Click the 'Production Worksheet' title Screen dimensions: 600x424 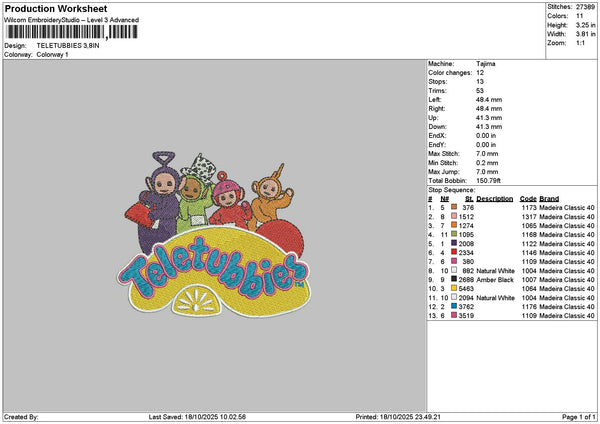click(56, 9)
